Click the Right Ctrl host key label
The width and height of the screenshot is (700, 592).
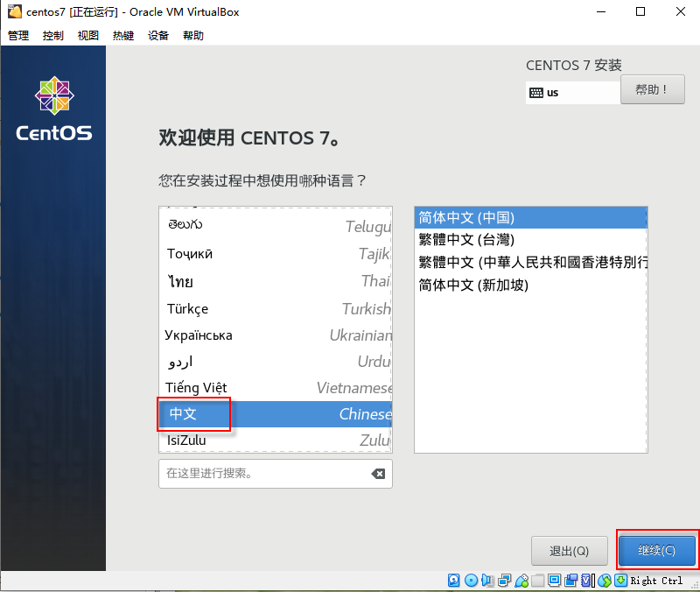tap(656, 581)
